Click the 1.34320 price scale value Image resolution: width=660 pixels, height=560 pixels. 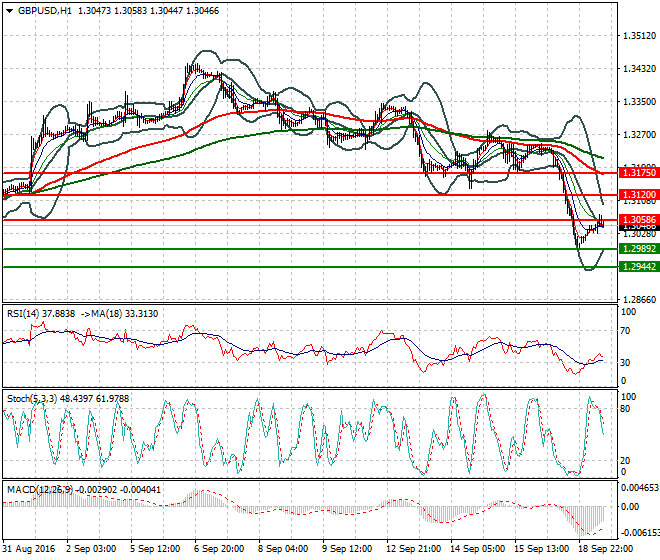coord(639,69)
